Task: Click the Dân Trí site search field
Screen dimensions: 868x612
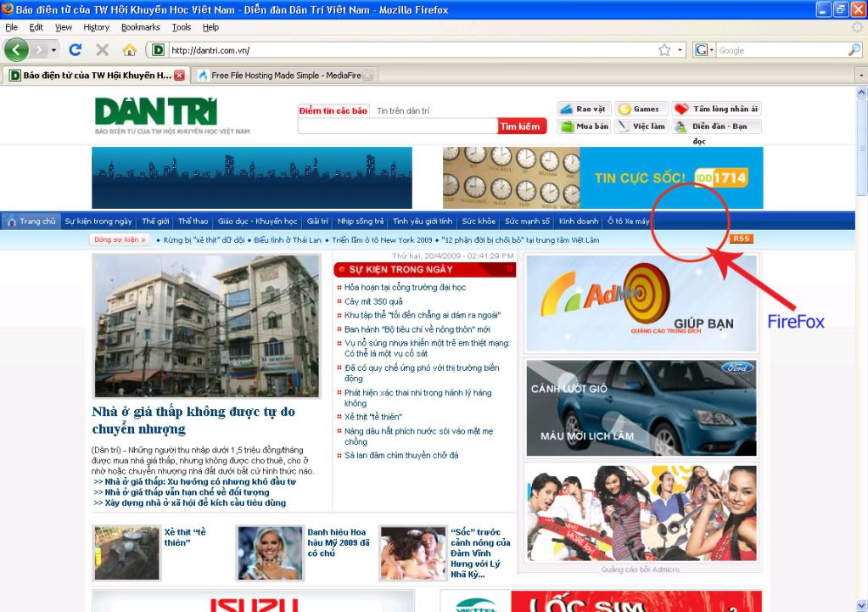Action: [397, 126]
